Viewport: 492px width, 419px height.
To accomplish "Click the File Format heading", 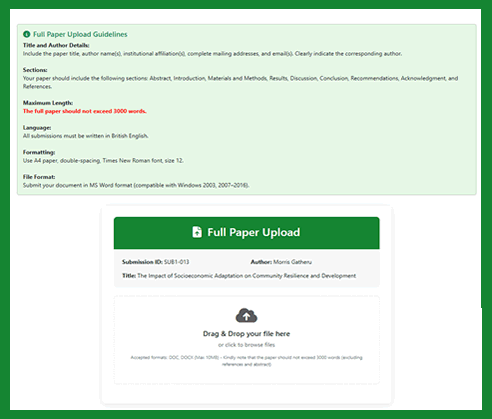I will point(39,177).
